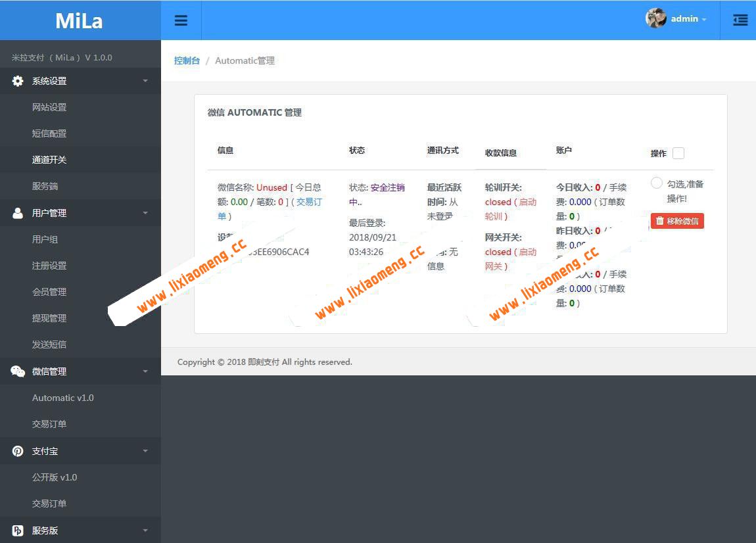Click the 用户管理 user icon
This screenshot has height=543, width=756.
click(17, 212)
